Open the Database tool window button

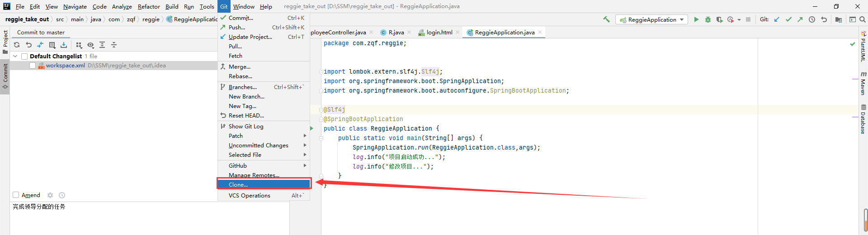(863, 119)
